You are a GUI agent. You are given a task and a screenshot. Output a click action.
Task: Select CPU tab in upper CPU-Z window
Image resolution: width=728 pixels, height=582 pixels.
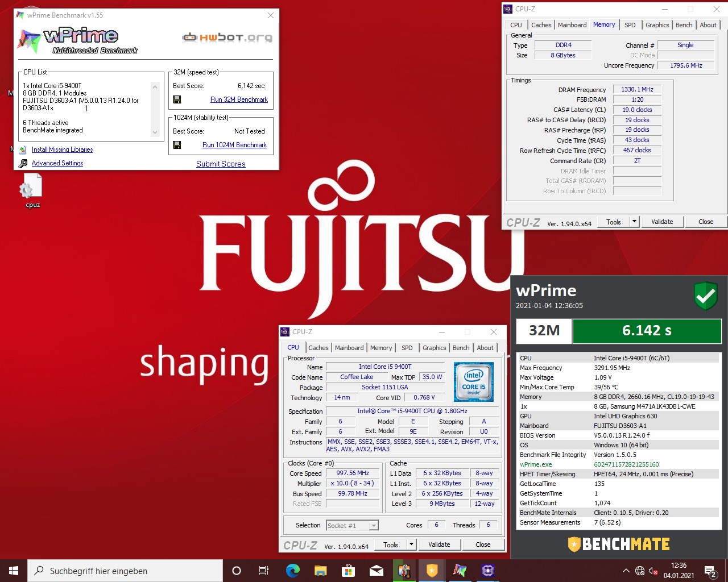(516, 25)
